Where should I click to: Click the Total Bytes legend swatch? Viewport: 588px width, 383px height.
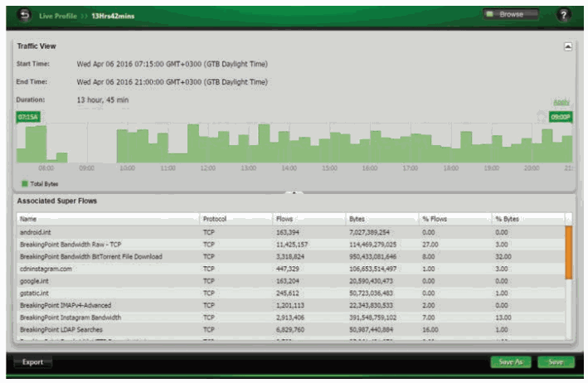click(x=24, y=183)
